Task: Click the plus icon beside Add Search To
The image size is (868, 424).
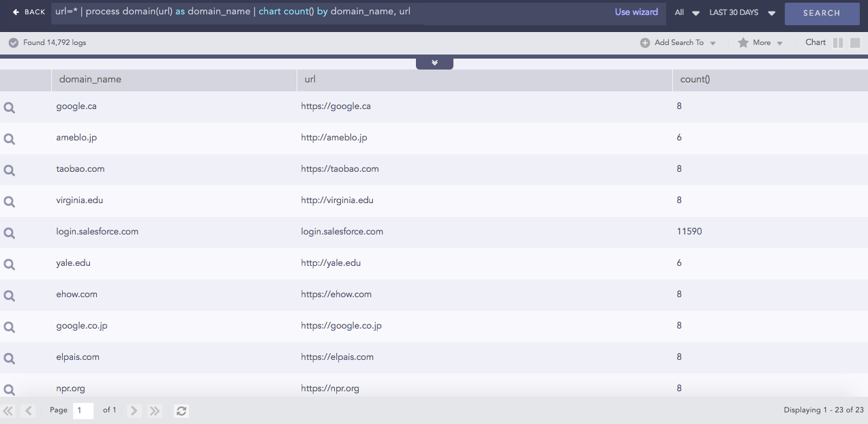Action: click(x=644, y=42)
